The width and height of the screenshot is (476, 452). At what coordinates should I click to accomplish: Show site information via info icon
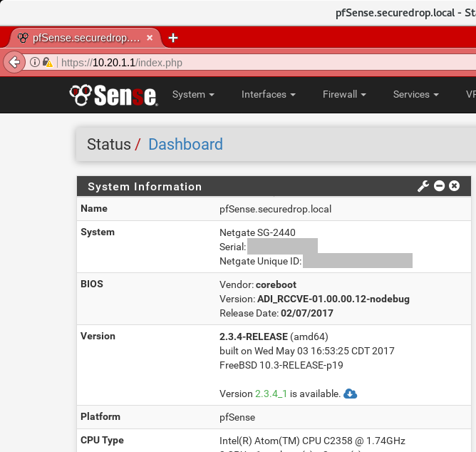click(33, 63)
